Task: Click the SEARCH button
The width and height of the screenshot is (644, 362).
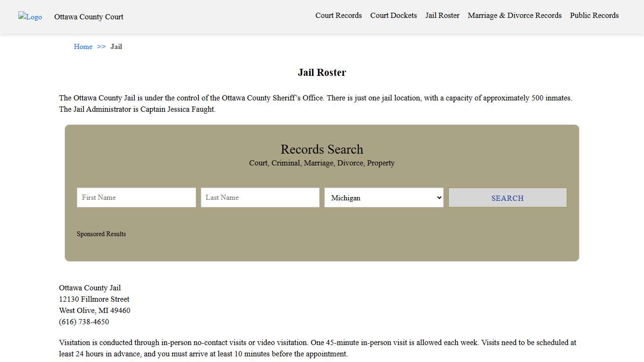Action: (507, 197)
